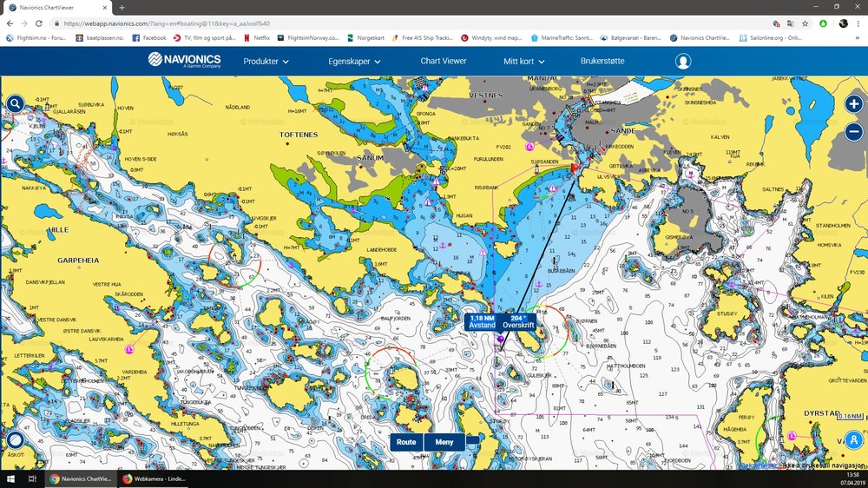This screenshot has width=868, height=488.
Task: Click the Route button
Action: tap(406, 442)
